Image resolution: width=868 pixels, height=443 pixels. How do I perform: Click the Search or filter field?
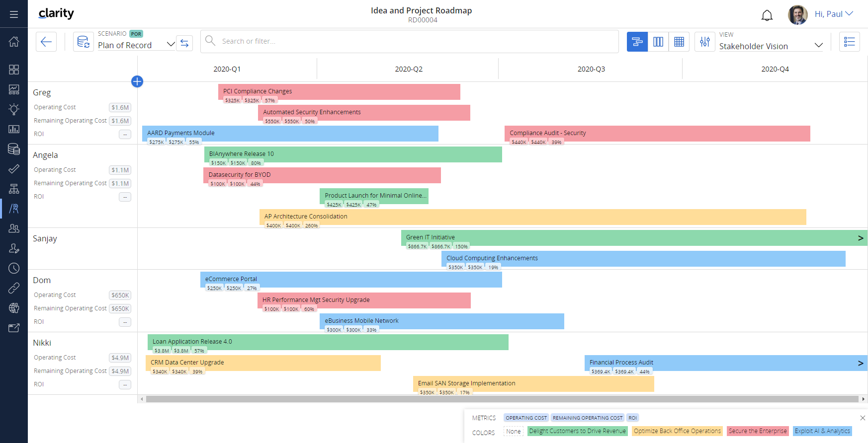click(x=410, y=41)
